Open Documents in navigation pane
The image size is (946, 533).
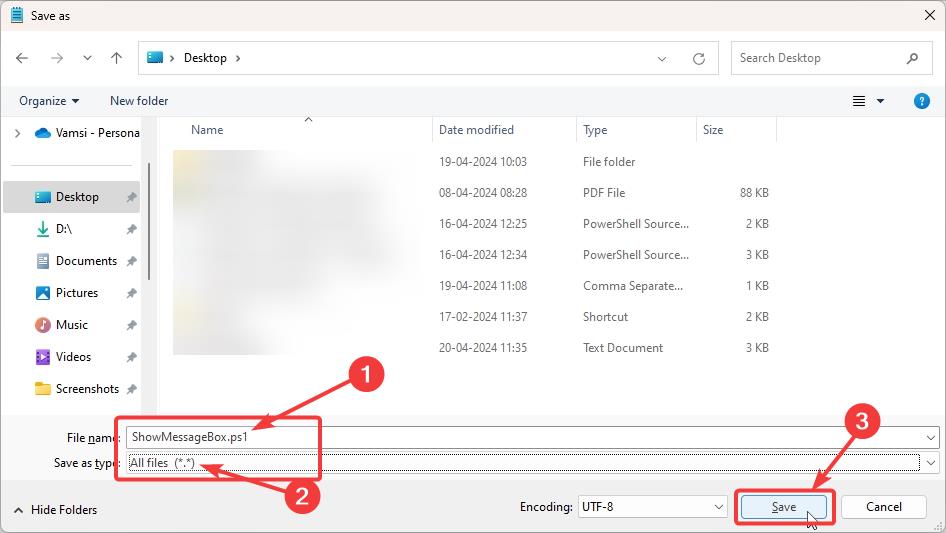pyautogui.click(x=86, y=261)
